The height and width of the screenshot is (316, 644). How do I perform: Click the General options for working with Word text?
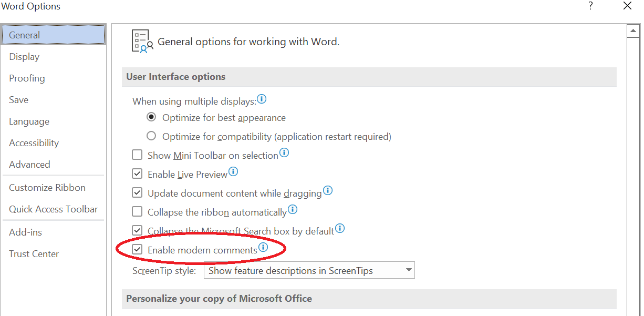click(x=248, y=42)
